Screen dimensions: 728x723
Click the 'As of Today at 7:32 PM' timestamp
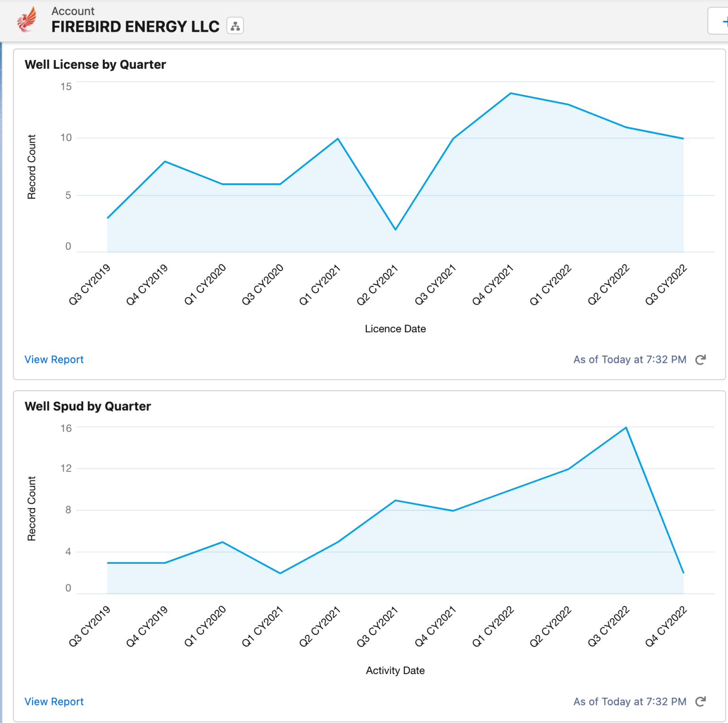click(x=629, y=360)
